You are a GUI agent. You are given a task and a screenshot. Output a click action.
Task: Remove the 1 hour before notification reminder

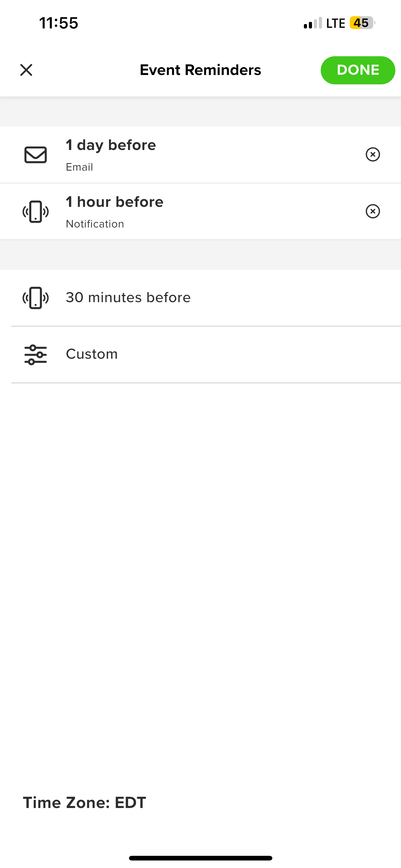[x=373, y=212]
